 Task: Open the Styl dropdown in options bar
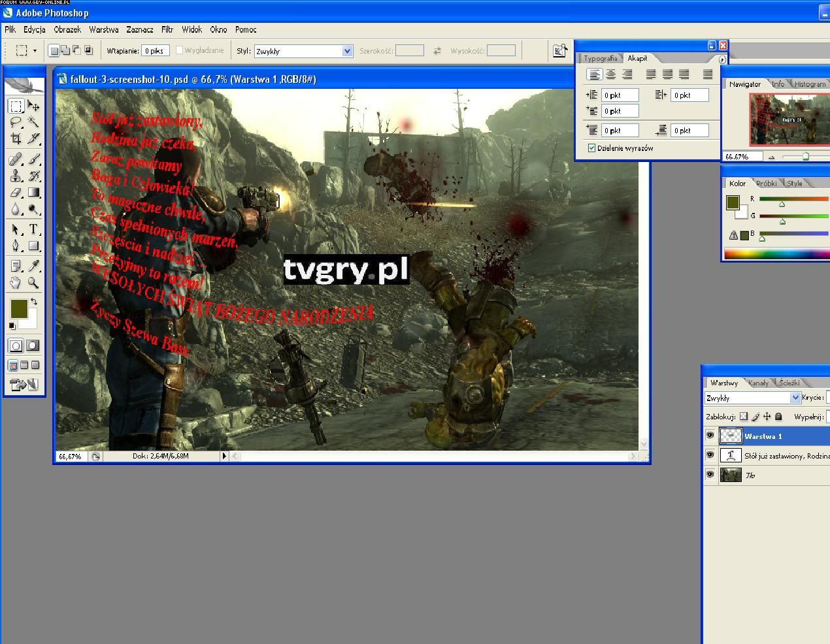(347, 51)
